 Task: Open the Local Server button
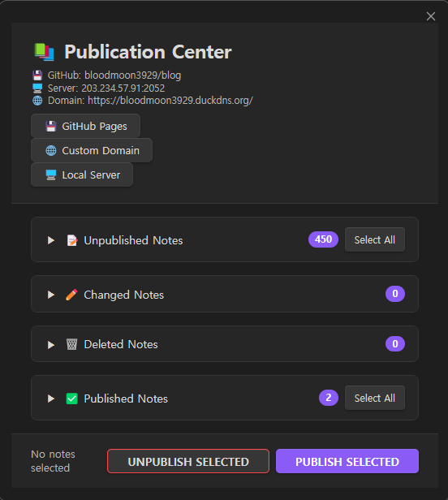82,175
